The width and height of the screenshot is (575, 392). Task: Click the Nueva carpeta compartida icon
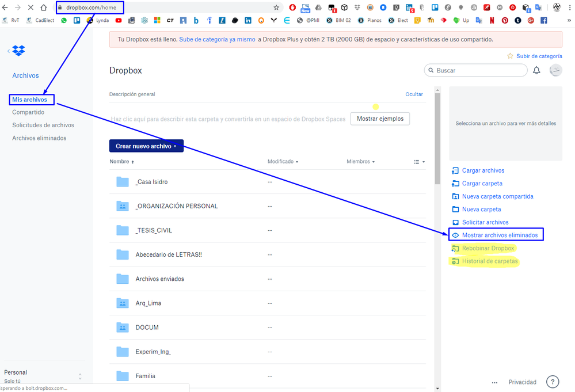[455, 196]
